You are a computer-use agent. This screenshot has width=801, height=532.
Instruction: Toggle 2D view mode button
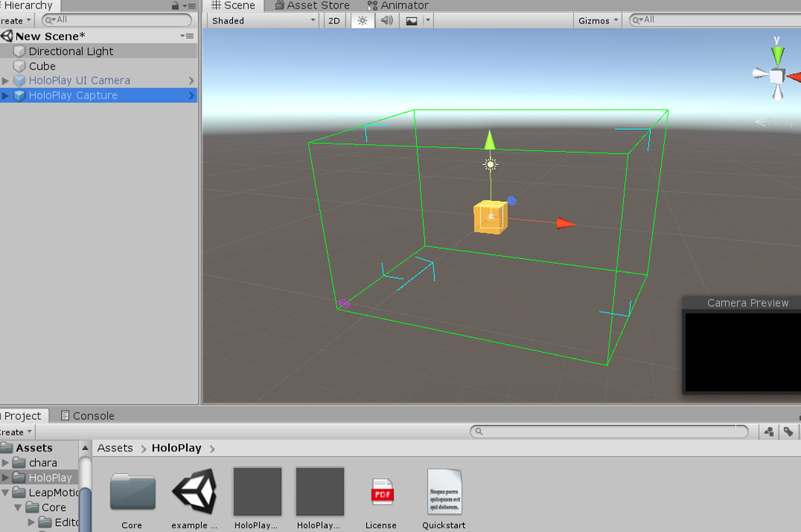334,21
